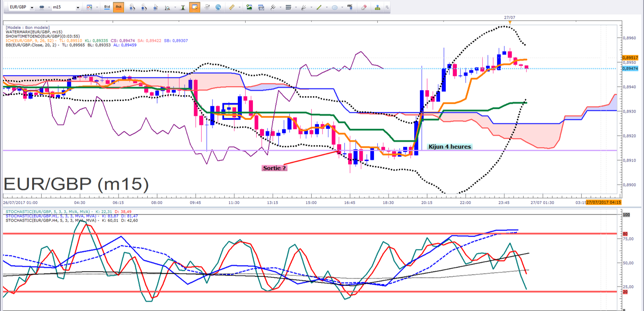This screenshot has width=644, height=311.
Task: Click the blue globe icon
Action: click(x=219, y=7)
